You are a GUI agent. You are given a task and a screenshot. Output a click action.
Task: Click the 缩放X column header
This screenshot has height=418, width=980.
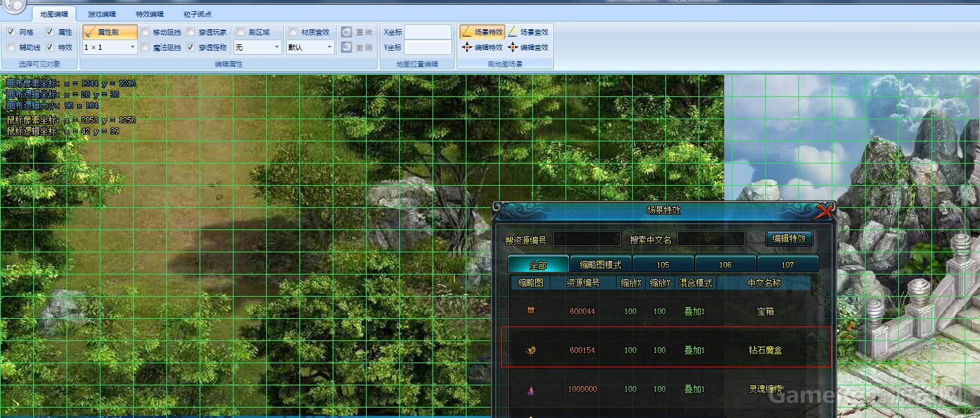coord(631,283)
